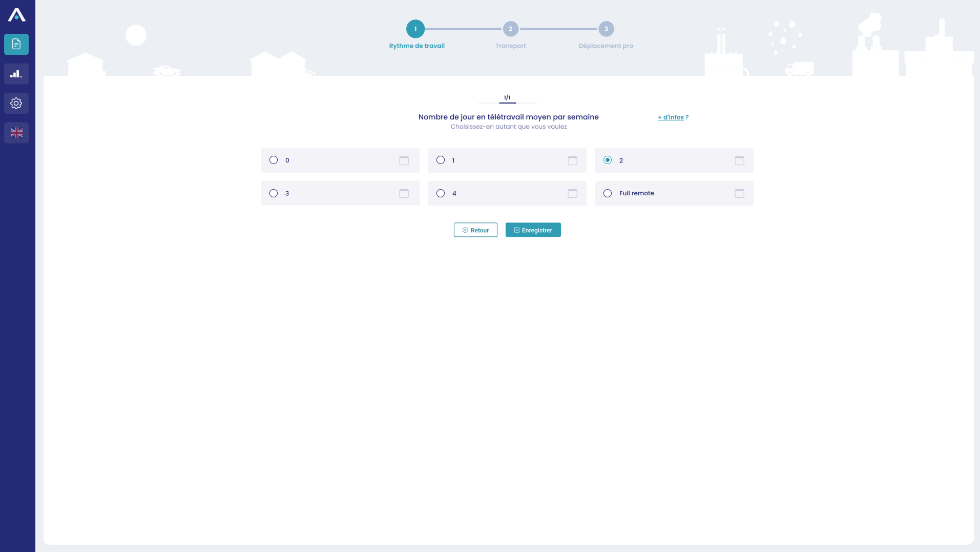Click step 1 Rythme de travail
Image resolution: width=980 pixels, height=552 pixels.
[x=415, y=29]
